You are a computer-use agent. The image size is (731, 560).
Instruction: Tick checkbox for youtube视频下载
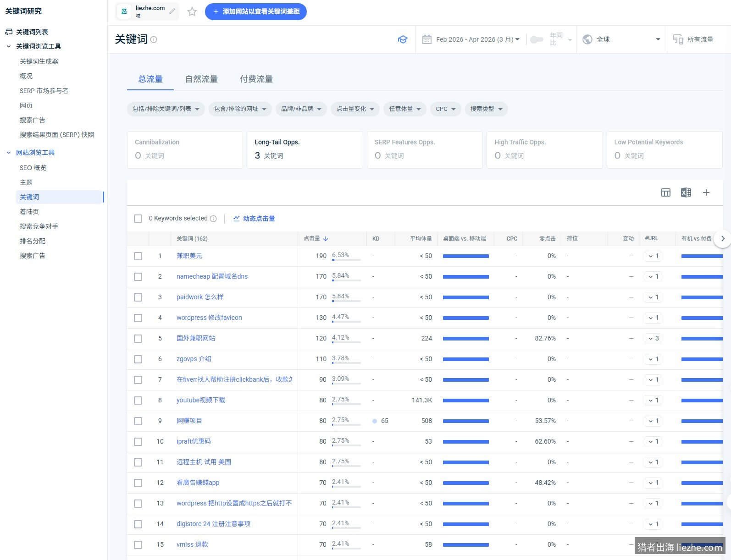pyautogui.click(x=138, y=401)
